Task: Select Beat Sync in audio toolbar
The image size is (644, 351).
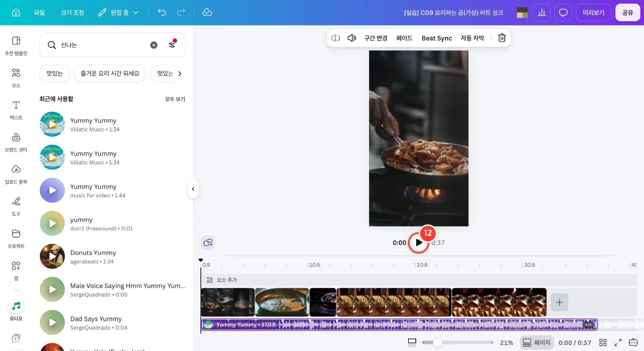Action: click(x=437, y=38)
